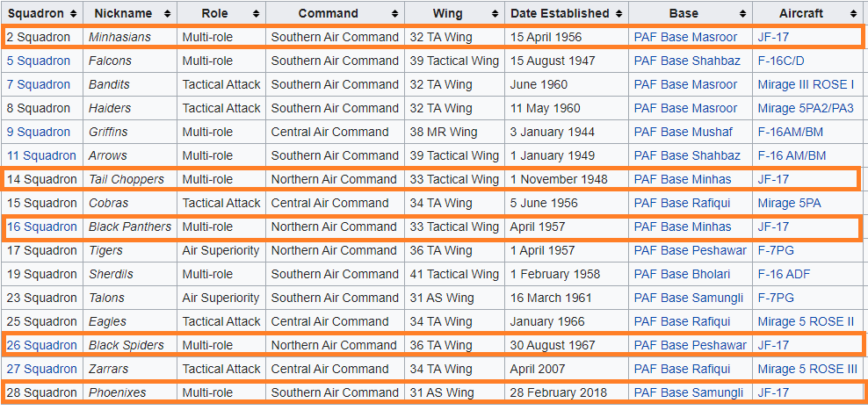Follow the PAF Base Mushaf link

pos(684,132)
